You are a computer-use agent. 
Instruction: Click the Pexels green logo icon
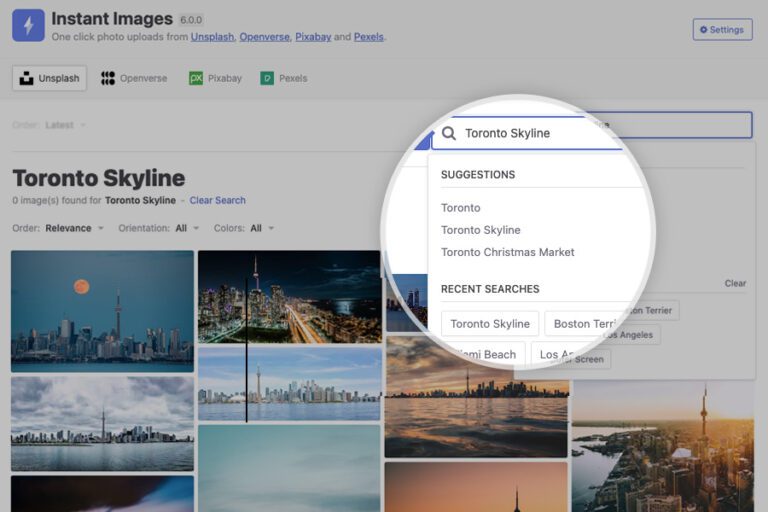[267, 78]
